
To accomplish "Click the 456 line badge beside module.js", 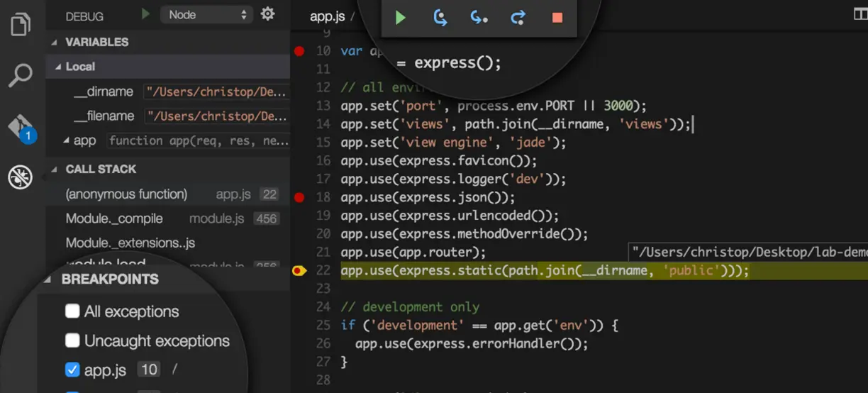I will click(x=267, y=218).
